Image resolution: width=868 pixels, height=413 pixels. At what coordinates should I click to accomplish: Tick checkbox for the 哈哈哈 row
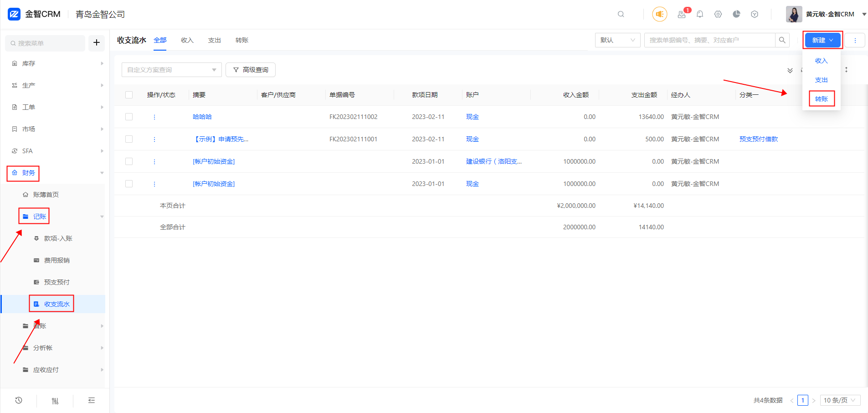[129, 117]
